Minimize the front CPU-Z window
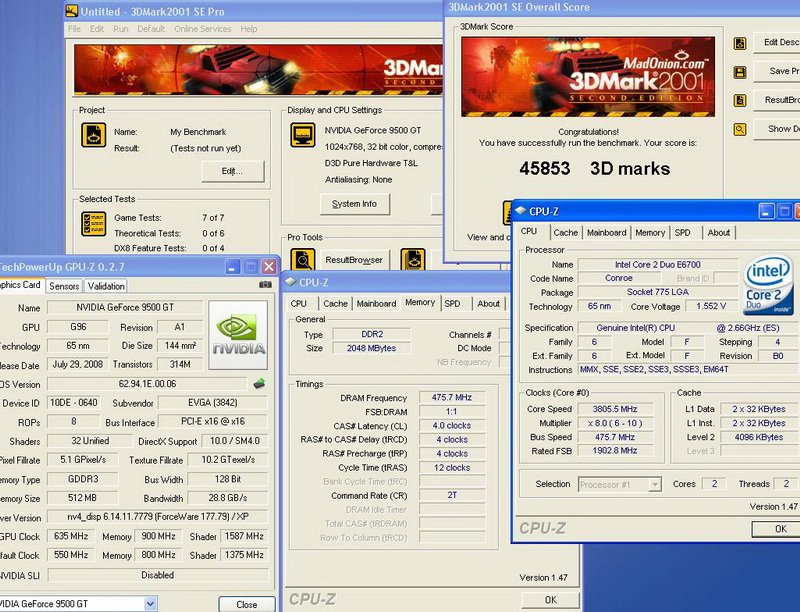Image resolution: width=800 pixels, height=612 pixels. coord(766,211)
